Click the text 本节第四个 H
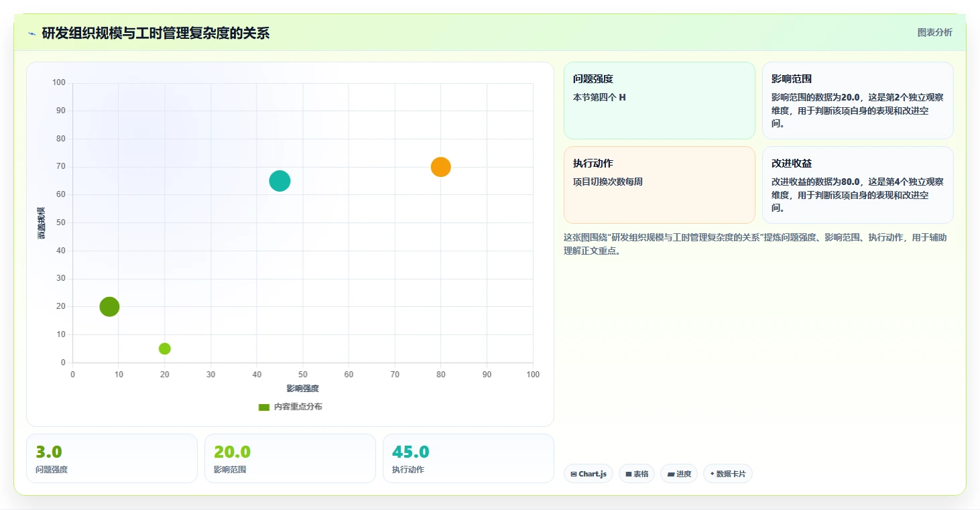980x510 pixels. point(599,97)
